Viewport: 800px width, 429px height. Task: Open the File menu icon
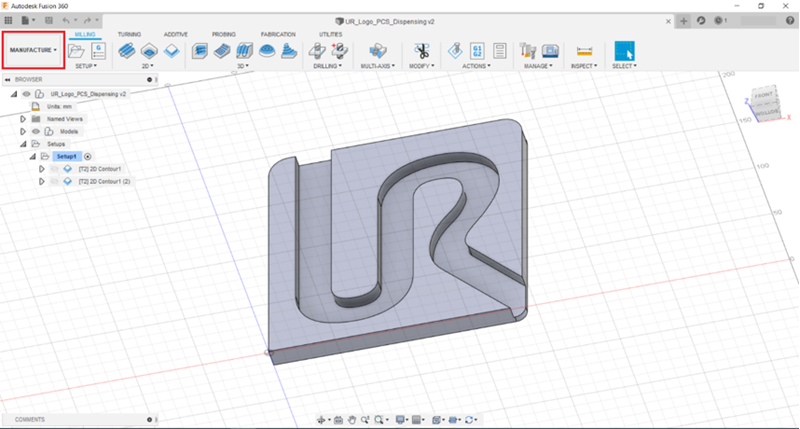(26, 20)
